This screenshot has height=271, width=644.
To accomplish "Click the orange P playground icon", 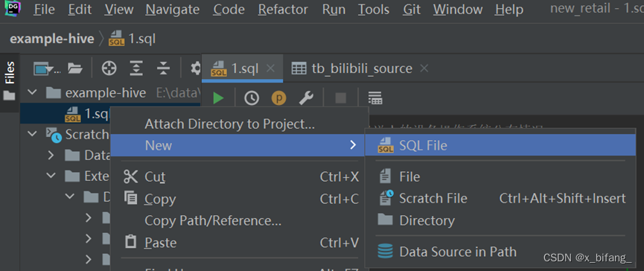I will (x=279, y=98).
